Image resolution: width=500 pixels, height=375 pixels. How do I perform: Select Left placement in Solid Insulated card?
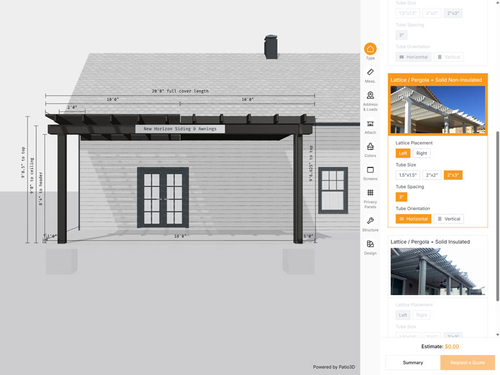click(403, 315)
